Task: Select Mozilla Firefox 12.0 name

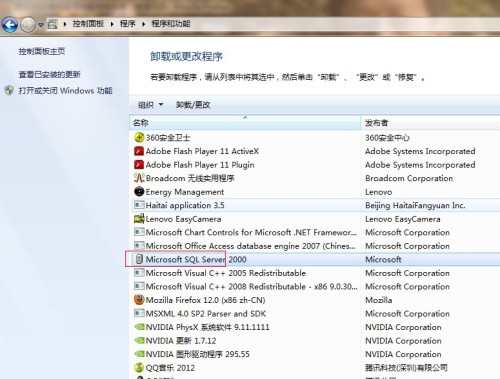Action: (x=205, y=300)
